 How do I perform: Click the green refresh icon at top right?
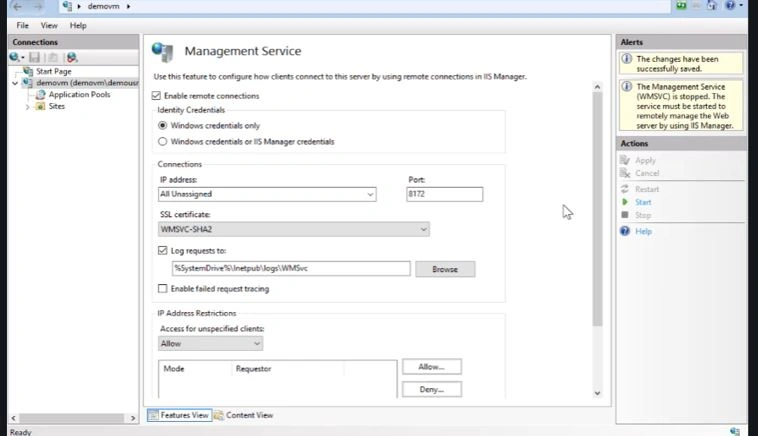coord(681,5)
